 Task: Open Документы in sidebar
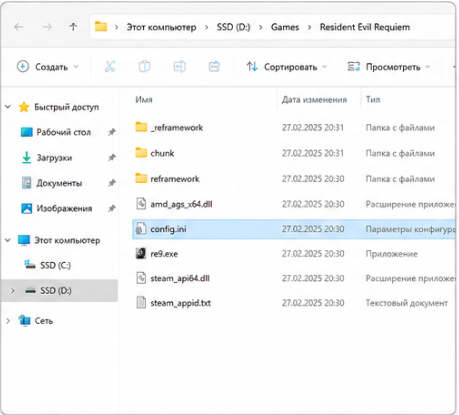click(59, 183)
